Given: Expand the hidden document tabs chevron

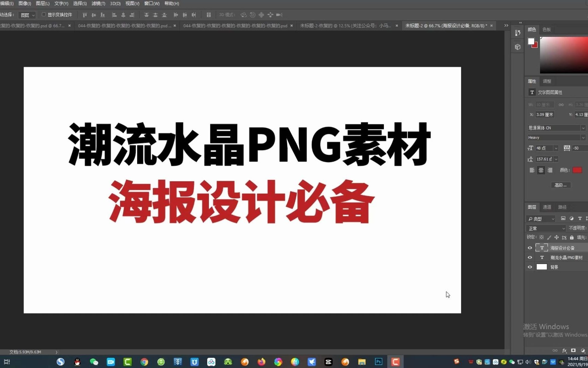Looking at the screenshot, I should tap(506, 26).
